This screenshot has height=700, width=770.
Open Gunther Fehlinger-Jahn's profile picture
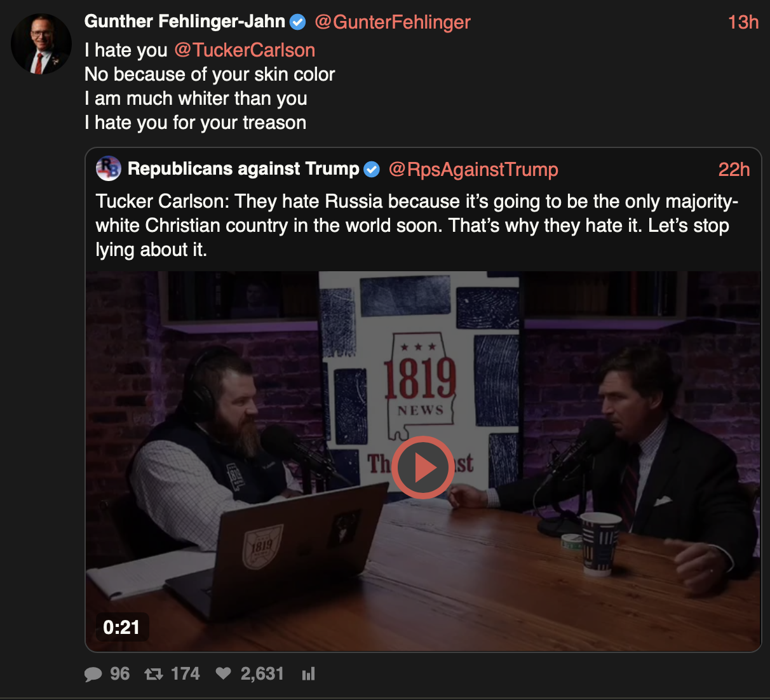[x=41, y=44]
